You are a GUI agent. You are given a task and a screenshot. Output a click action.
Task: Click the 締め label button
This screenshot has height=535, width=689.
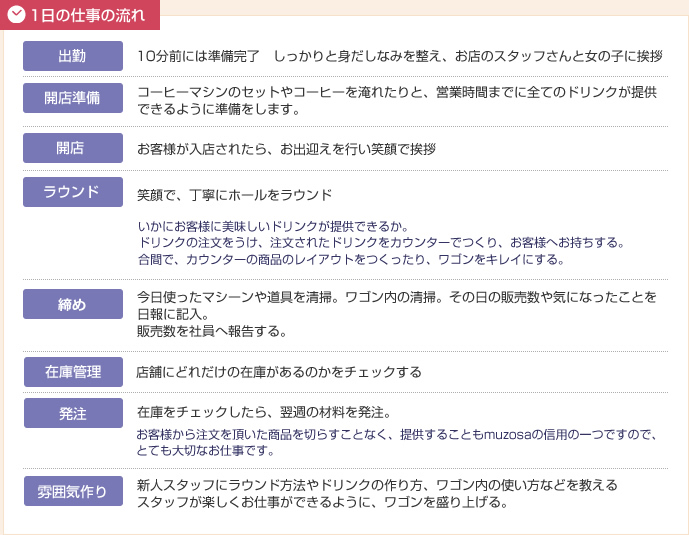[73, 304]
